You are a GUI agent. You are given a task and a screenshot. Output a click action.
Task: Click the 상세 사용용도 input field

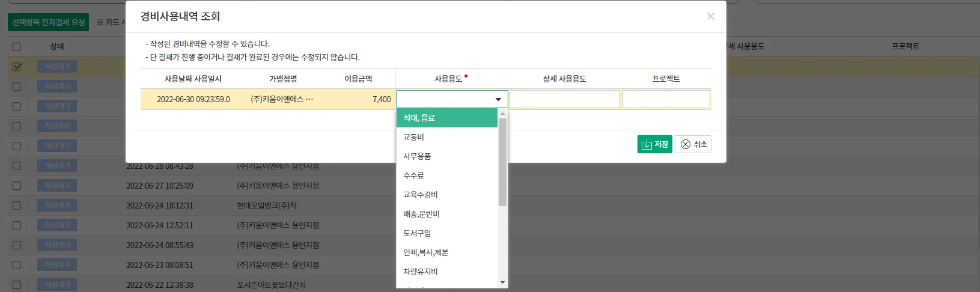564,99
